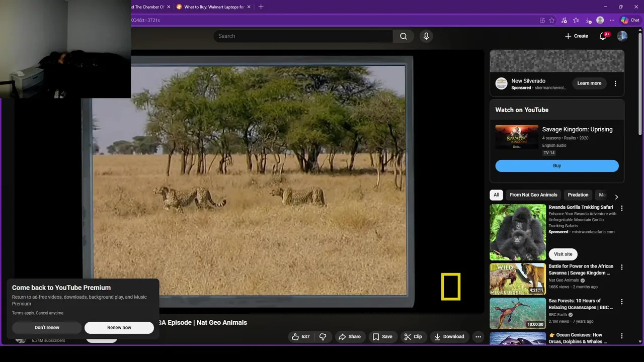Open Sea Forests: 10 Hours title

[581, 304]
